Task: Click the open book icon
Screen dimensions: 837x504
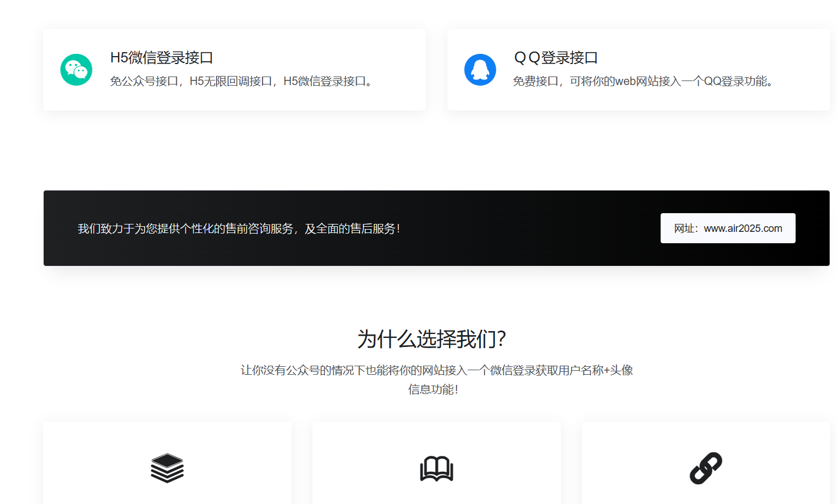Action: [437, 469]
